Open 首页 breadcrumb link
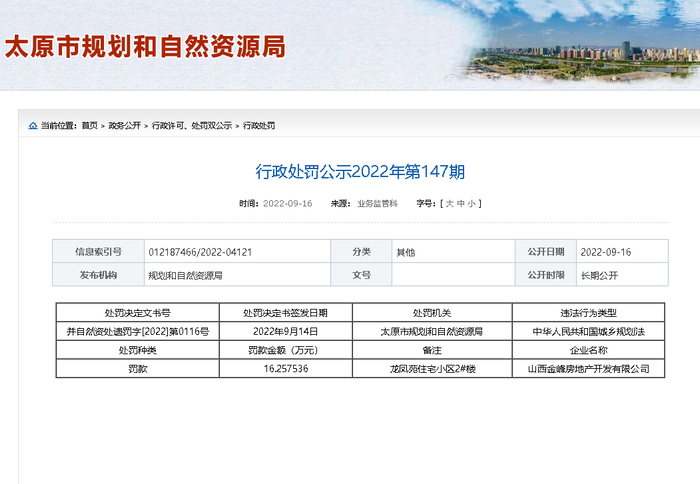The height and width of the screenshot is (484, 700). click(x=89, y=126)
